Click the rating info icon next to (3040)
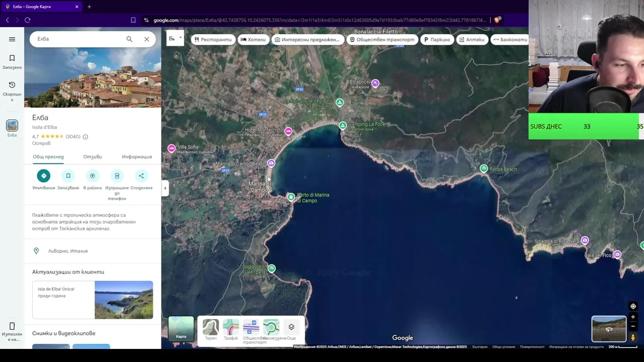The height and width of the screenshot is (362, 644). pyautogui.click(x=86, y=137)
